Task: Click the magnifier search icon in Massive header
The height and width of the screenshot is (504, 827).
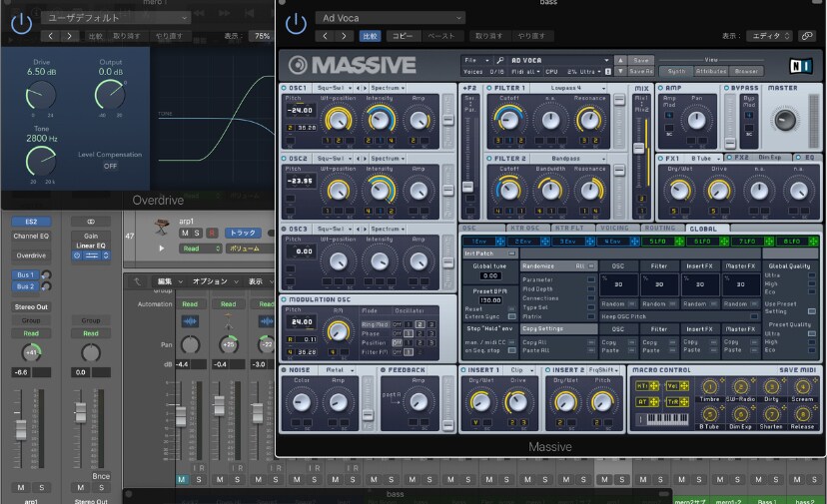Action: pos(500,61)
